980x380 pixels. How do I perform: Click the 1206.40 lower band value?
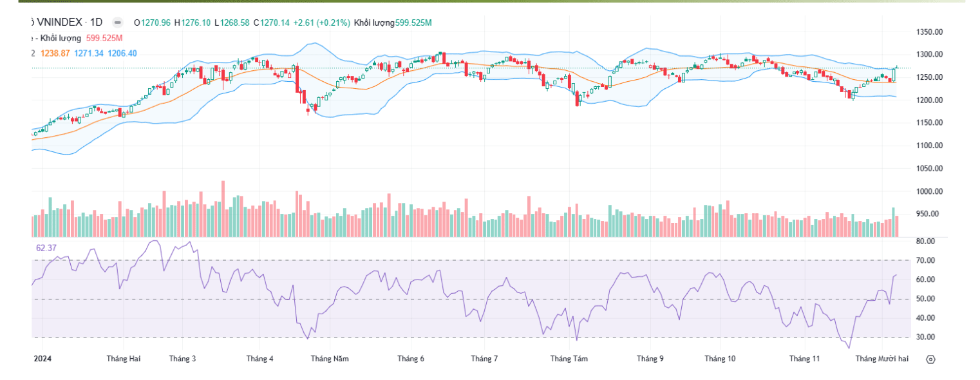pyautogui.click(x=122, y=53)
